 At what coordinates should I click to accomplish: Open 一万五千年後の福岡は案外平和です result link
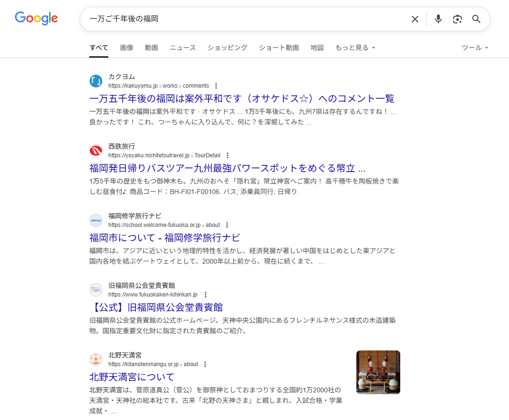(241, 99)
